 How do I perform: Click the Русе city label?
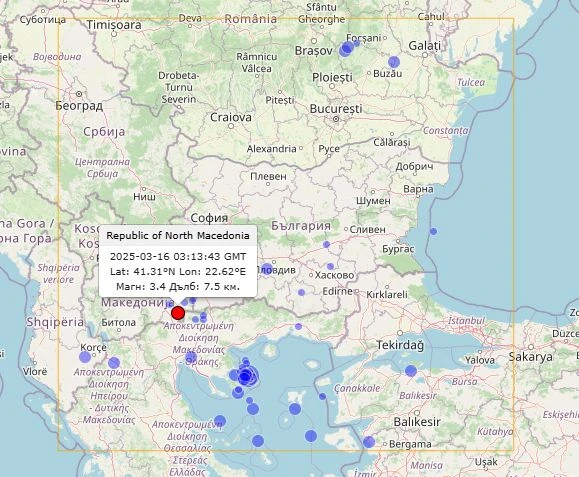point(329,149)
